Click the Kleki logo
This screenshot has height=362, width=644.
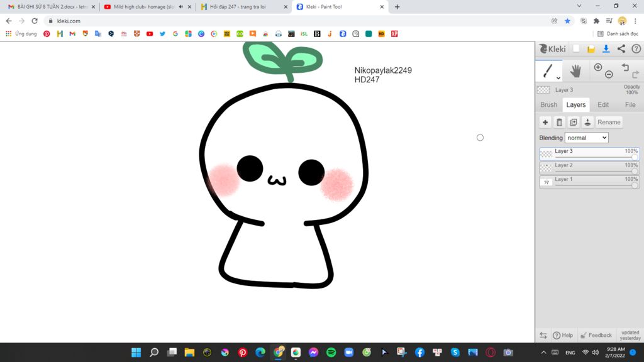tap(552, 49)
